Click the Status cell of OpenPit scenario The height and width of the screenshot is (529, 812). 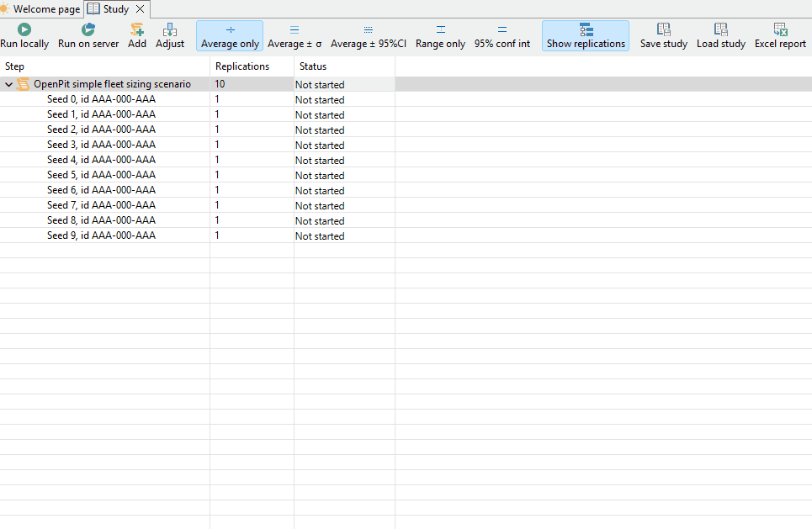coord(344,84)
